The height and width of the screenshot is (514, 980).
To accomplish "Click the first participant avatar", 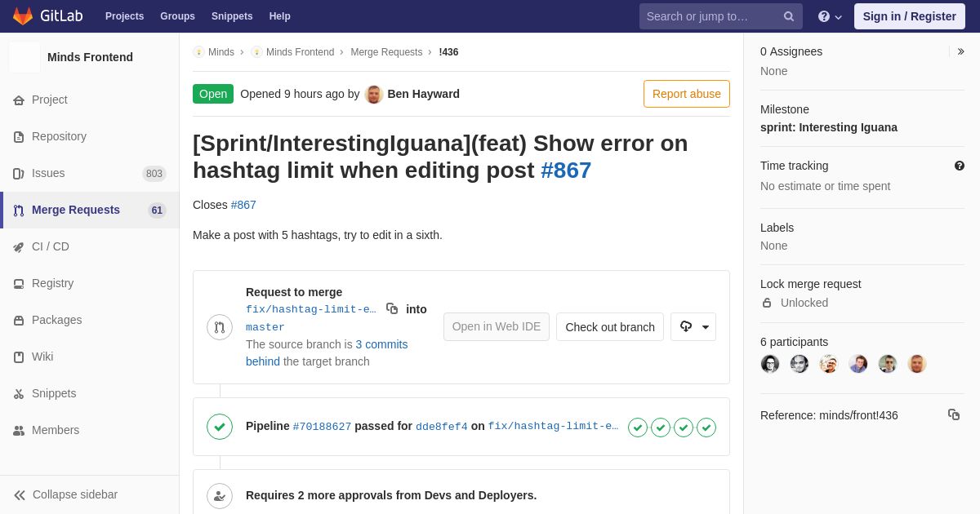I will 770,364.
